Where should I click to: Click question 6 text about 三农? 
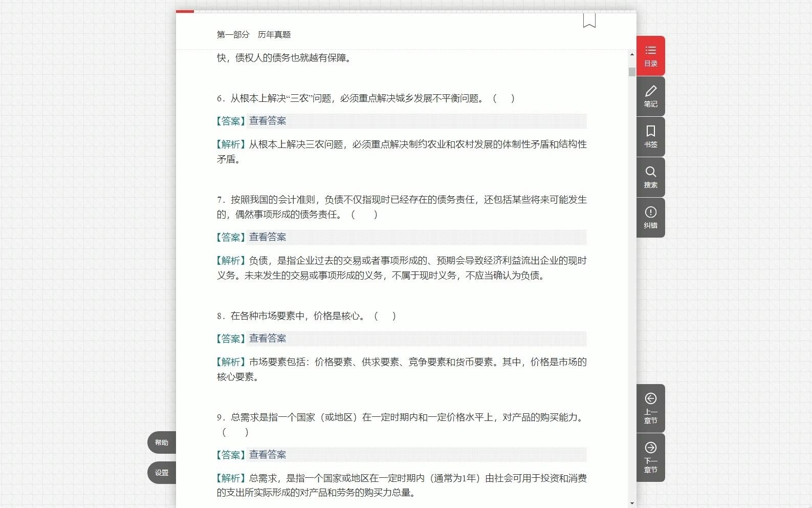click(x=366, y=98)
